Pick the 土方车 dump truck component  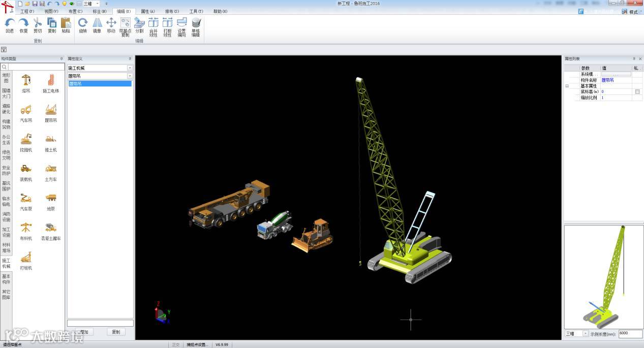tap(51, 172)
